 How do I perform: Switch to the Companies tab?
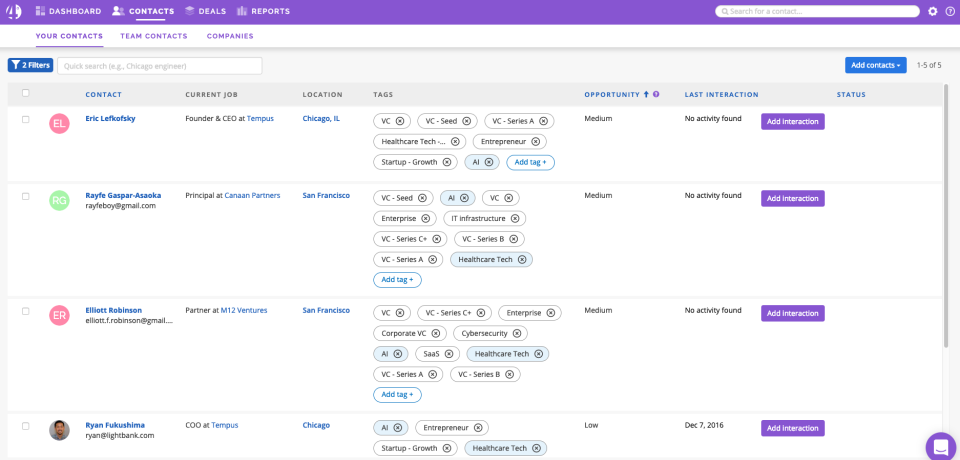(x=230, y=36)
